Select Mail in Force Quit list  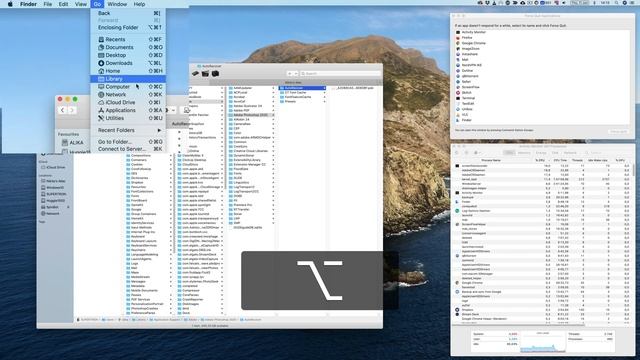541,60
